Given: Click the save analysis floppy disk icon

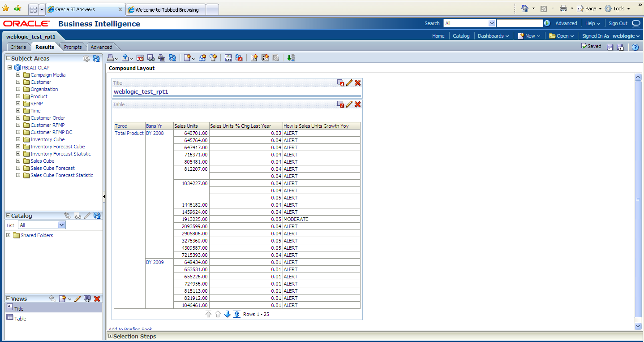Looking at the screenshot, I should [610, 47].
